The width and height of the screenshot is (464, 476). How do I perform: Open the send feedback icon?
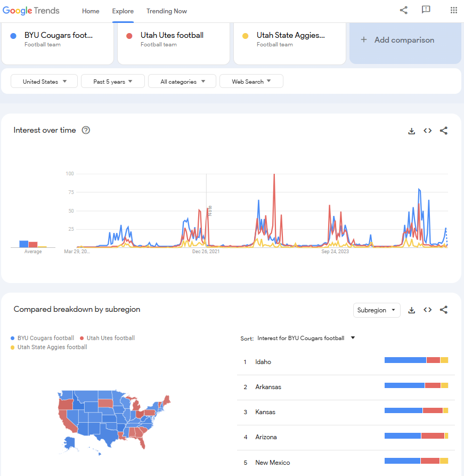point(426,10)
